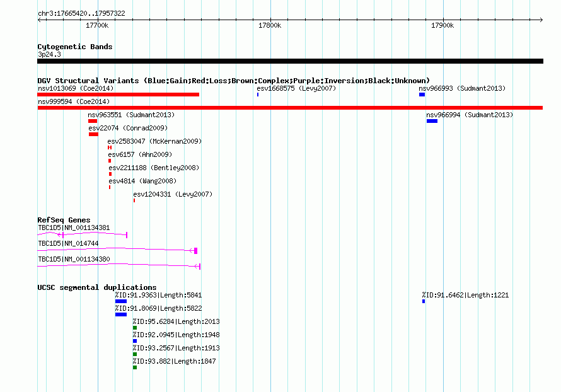Screen dimensions: 561x392
Task: Open esv1668575 (Levy2007) variant label
Action: (x=296, y=88)
